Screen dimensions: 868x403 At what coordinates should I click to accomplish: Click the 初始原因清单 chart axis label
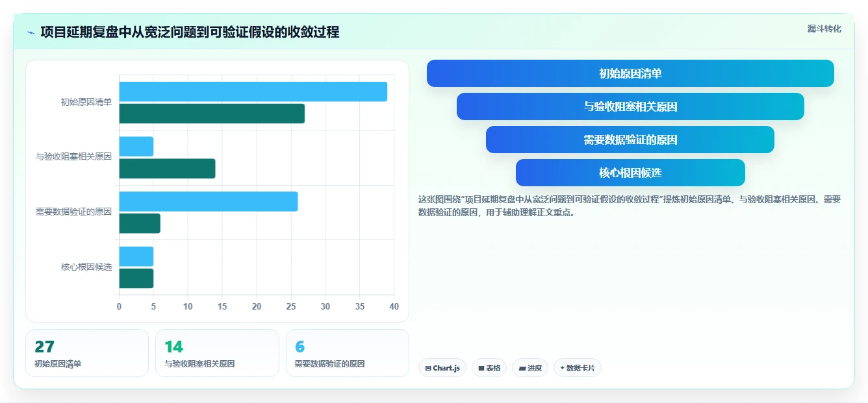86,102
